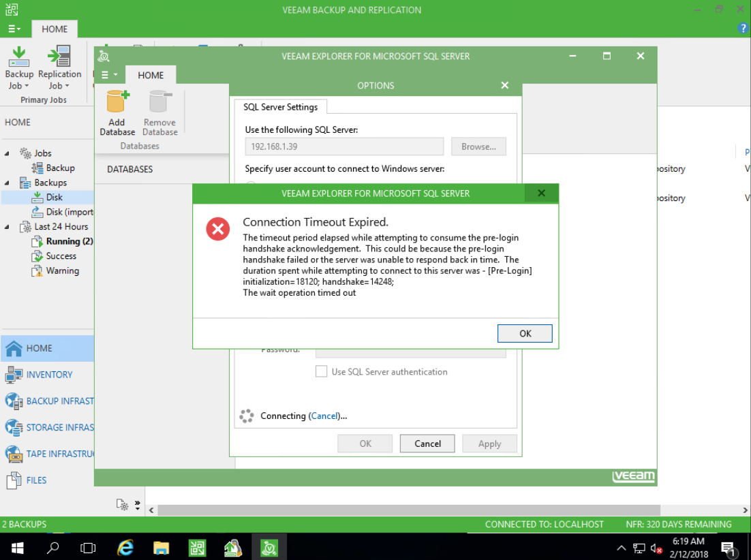Screen dimensions: 751x560
Task: Click the error red X icon
Action: tap(218, 229)
